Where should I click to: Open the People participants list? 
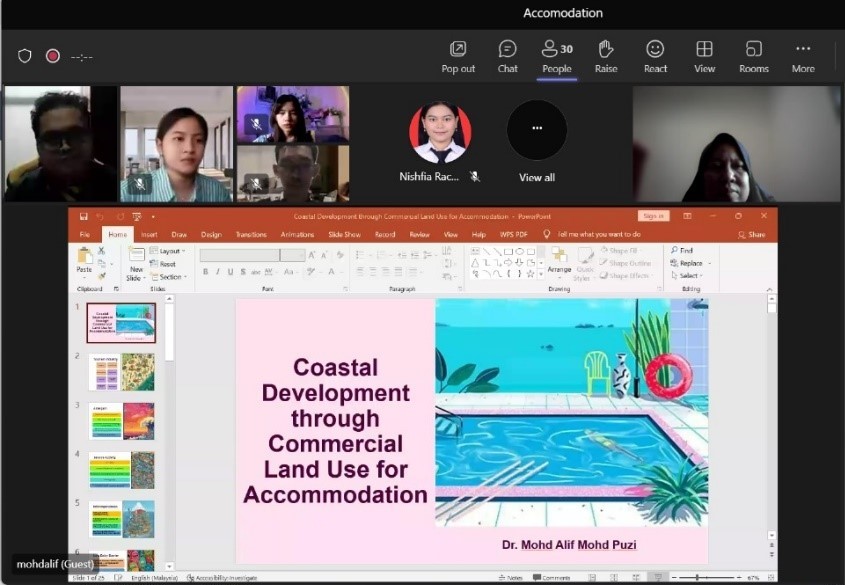tap(557, 56)
